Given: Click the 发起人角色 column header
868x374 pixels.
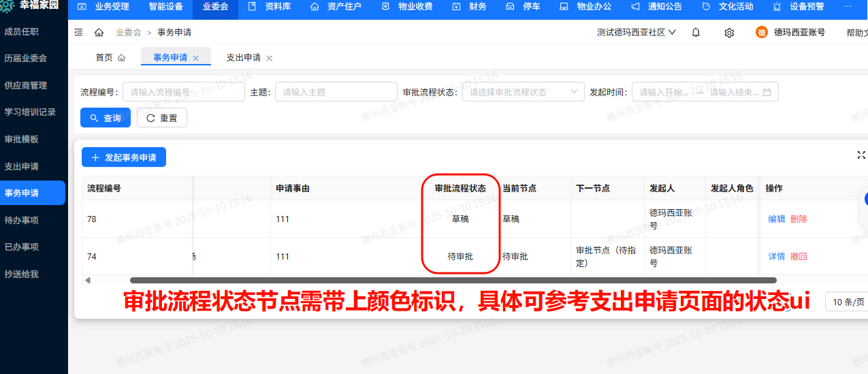Looking at the screenshot, I should point(732,188).
